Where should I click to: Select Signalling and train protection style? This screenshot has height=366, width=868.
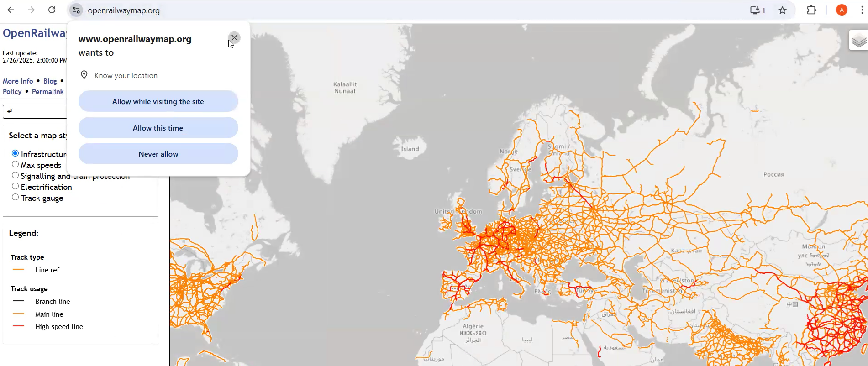pos(15,175)
